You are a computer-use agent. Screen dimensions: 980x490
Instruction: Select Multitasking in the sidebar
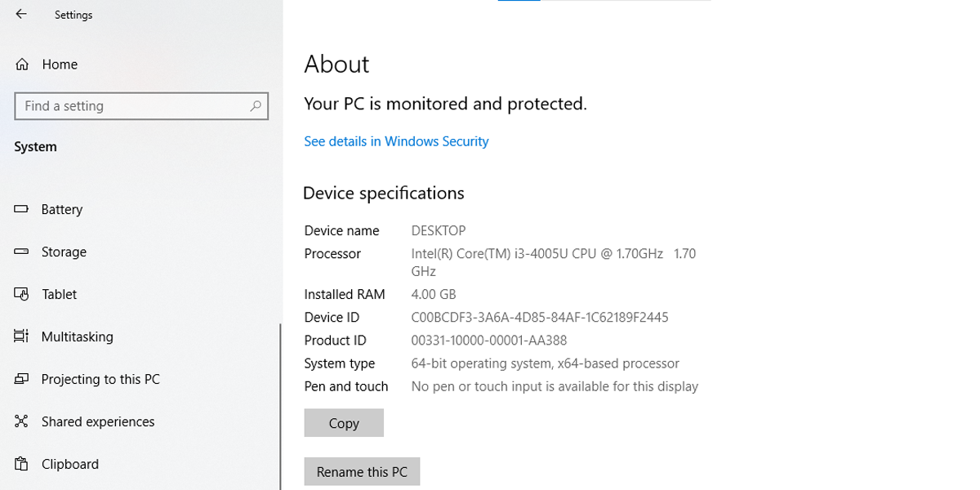[x=77, y=336]
